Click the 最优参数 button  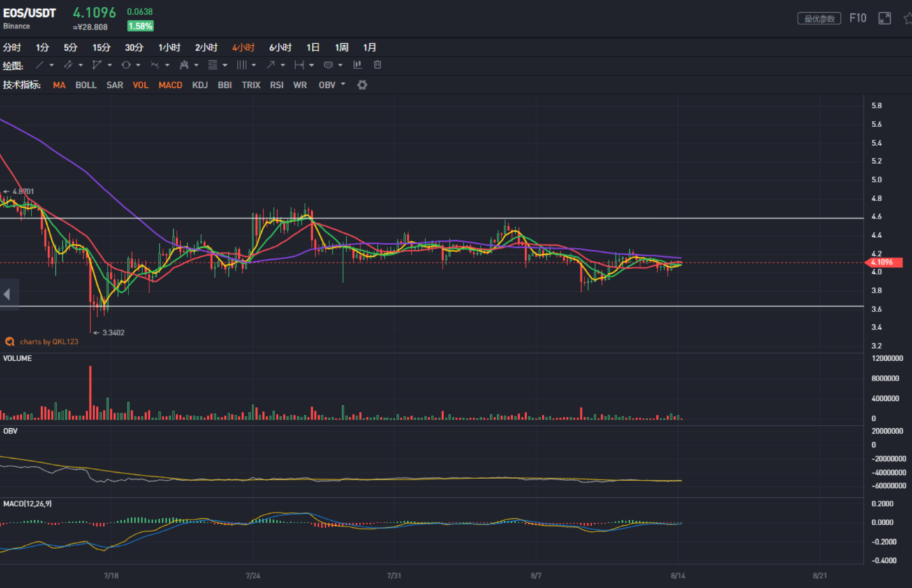pyautogui.click(x=819, y=19)
